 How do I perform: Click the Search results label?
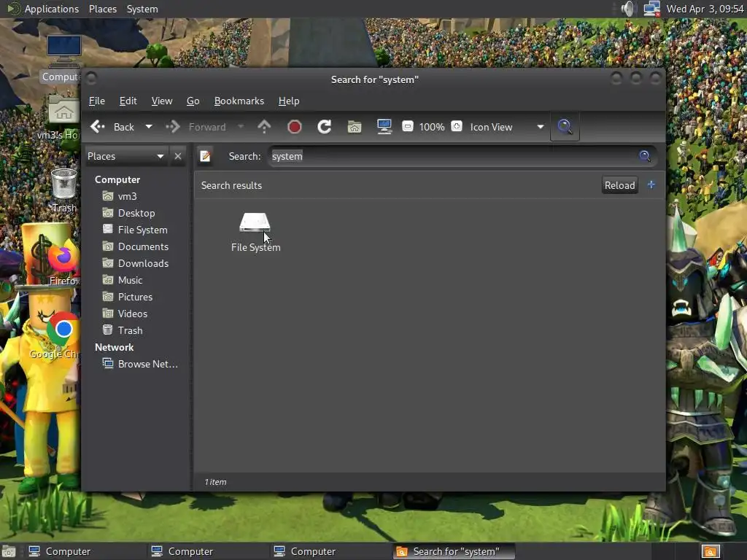pos(231,185)
